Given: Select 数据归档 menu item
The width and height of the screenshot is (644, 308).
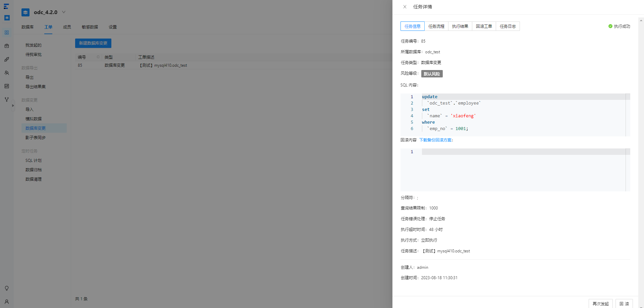Looking at the screenshot, I should (x=34, y=170).
